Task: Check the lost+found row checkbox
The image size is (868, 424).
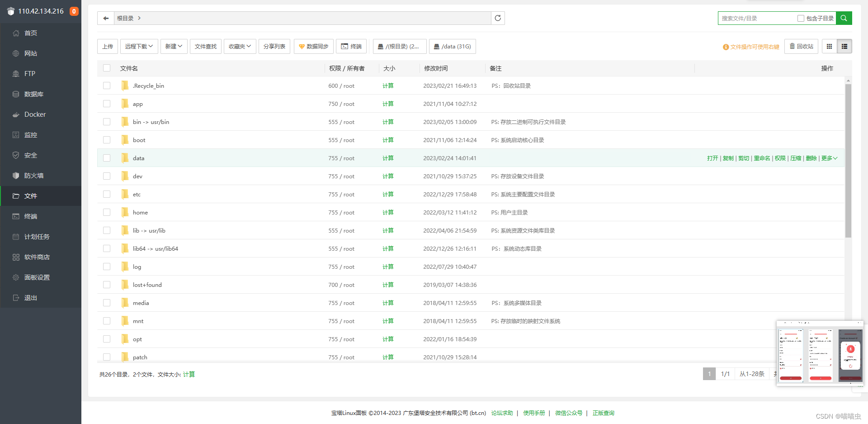Action: click(x=107, y=285)
